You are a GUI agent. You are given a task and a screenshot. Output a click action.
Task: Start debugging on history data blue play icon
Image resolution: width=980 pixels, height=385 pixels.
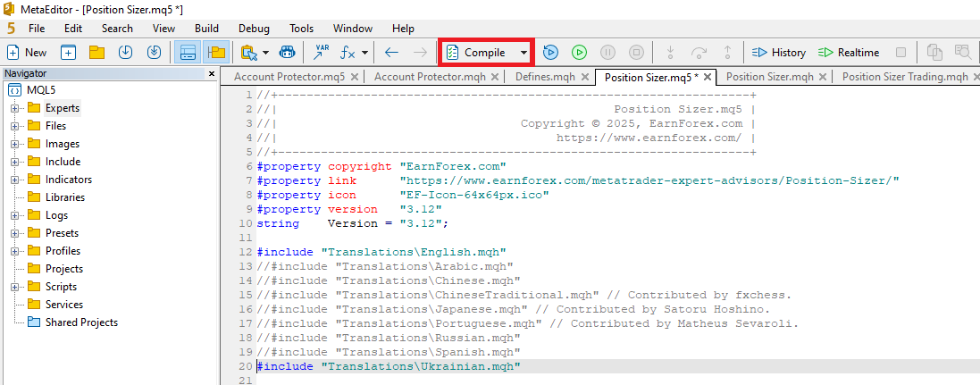click(550, 53)
